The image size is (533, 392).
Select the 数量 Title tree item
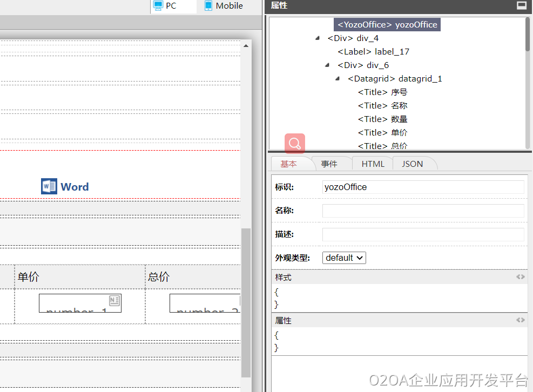click(x=382, y=119)
